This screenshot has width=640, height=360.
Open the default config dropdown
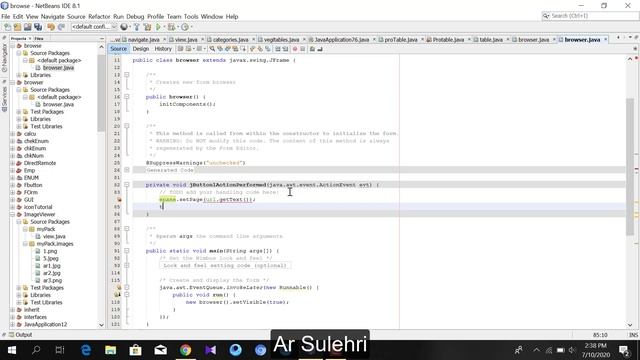(x=94, y=27)
